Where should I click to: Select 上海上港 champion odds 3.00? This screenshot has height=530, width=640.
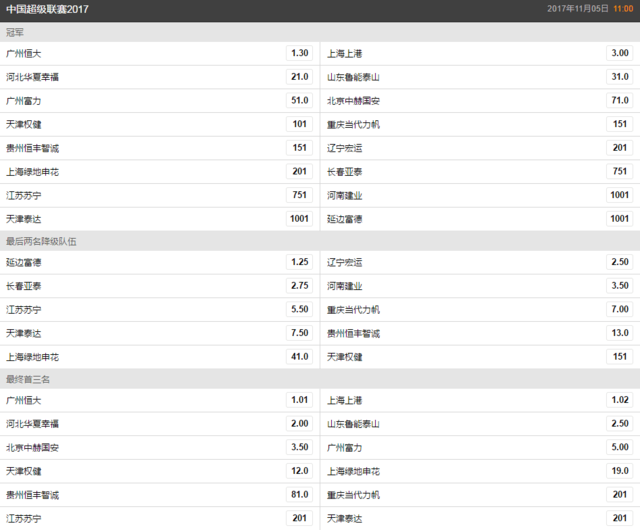620,53
